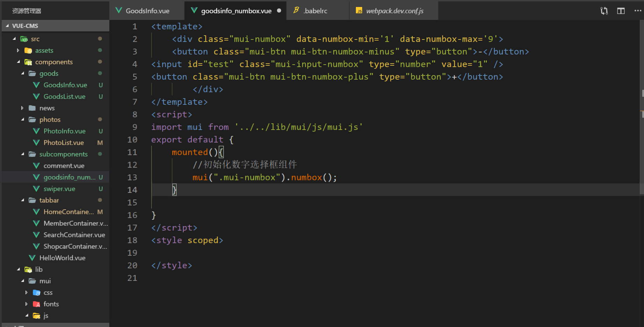Click the unsaved dot on goodsinfo_numbox.vue tab
Viewport: 644px width, 327px height.
279,10
